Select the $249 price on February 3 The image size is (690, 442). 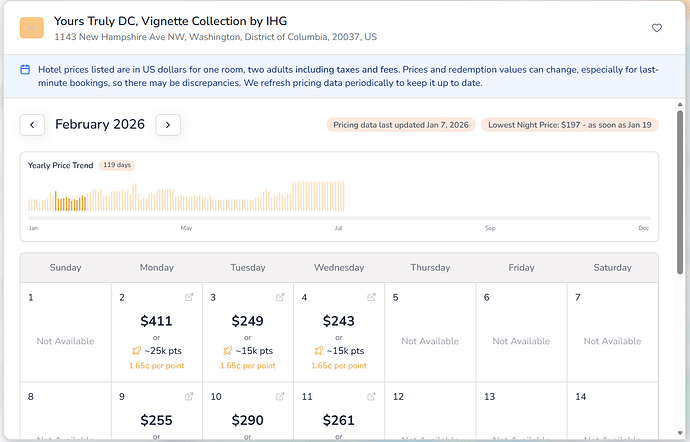[248, 321]
